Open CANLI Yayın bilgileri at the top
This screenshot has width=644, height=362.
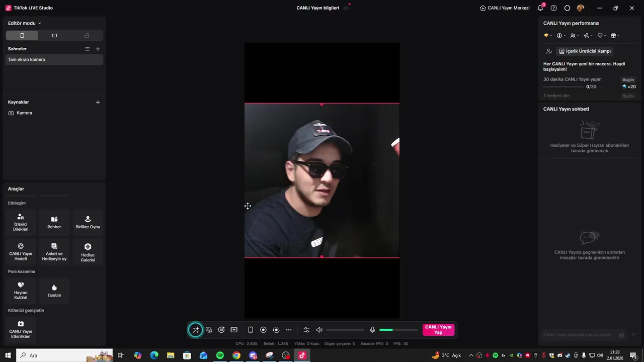coord(317,8)
